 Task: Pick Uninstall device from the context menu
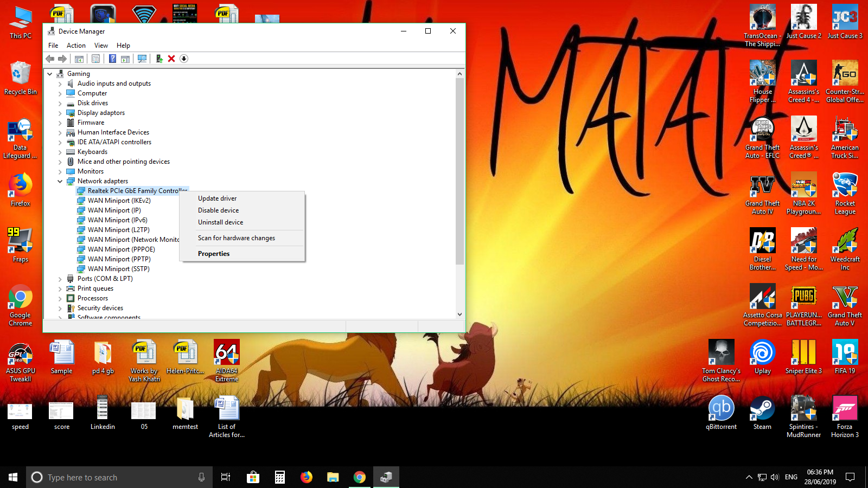[220, 222]
